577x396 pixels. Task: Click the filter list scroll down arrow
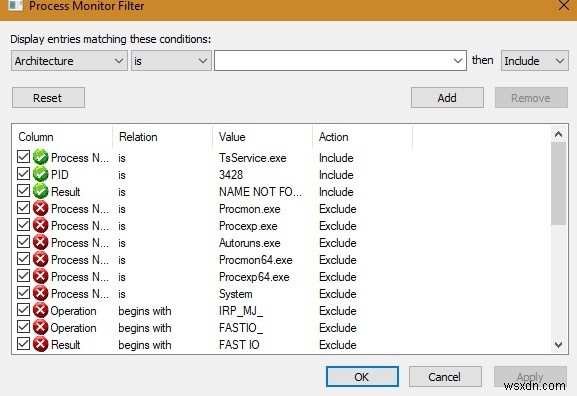coord(558,345)
